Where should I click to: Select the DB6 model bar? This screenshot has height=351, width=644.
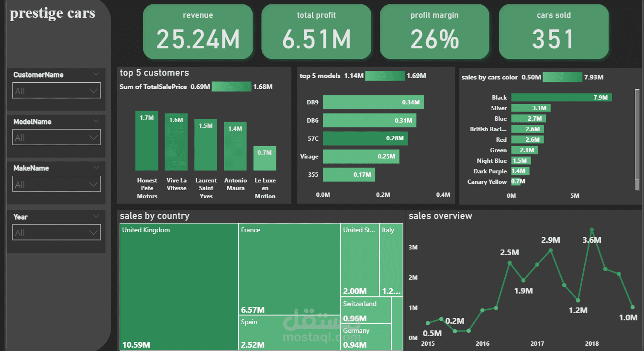click(x=369, y=120)
